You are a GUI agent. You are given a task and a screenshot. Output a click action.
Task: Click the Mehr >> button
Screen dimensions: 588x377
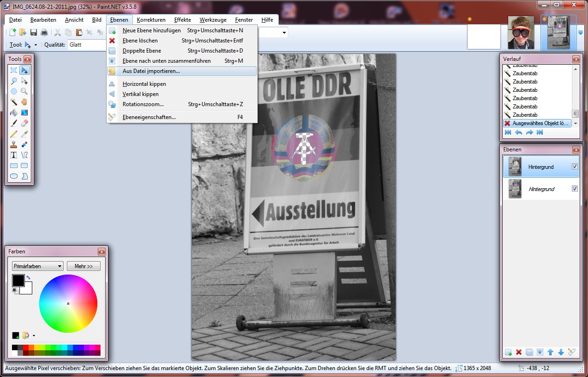pyautogui.click(x=83, y=266)
